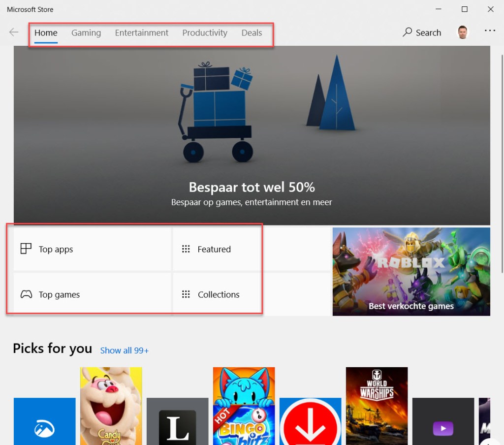
Task: Open the Candy Crush app tile
Action: [111, 406]
